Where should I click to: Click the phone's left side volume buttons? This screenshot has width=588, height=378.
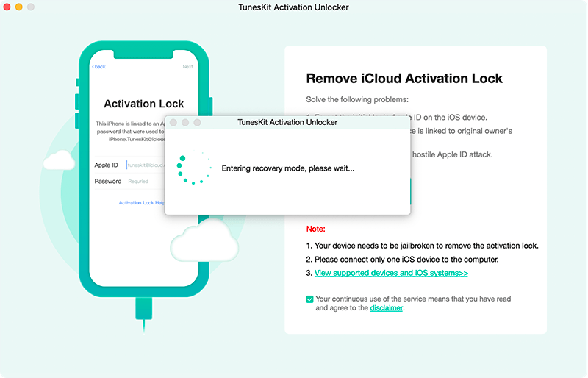pyautogui.click(x=76, y=110)
